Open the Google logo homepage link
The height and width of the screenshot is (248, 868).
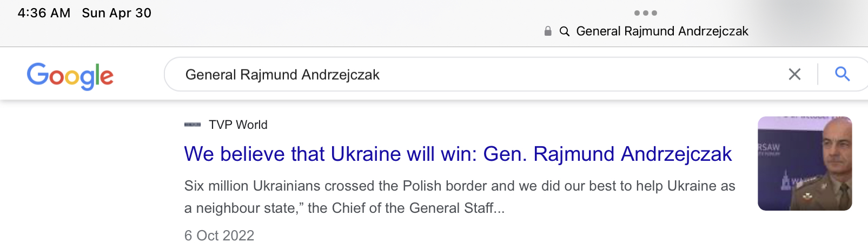[70, 76]
